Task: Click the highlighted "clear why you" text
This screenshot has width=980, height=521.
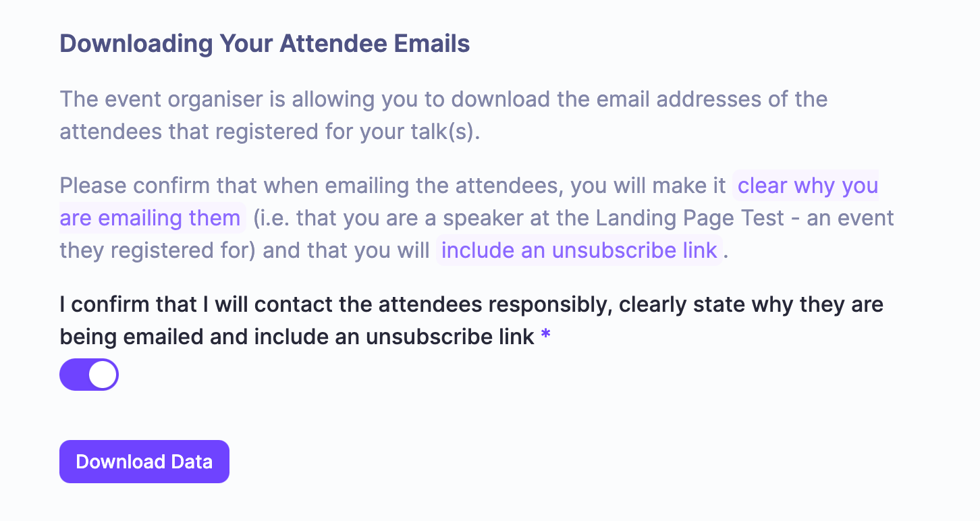Action: (x=807, y=186)
